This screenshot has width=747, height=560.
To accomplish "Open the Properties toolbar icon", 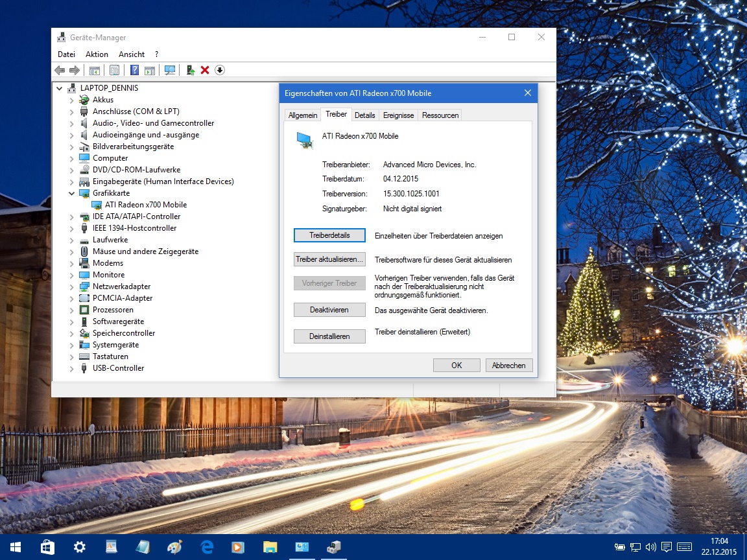I will 114,71.
